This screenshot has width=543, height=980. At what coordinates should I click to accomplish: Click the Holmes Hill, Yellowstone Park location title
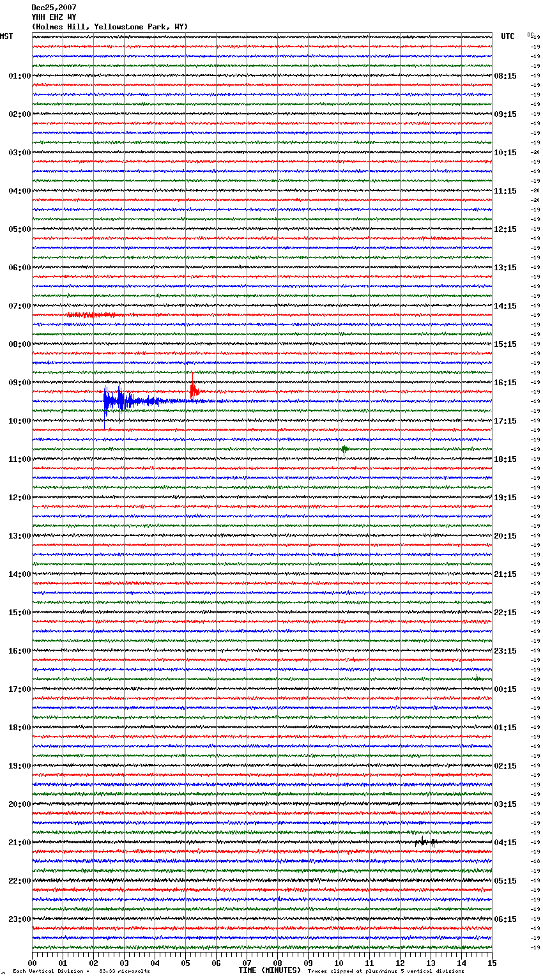[x=110, y=27]
